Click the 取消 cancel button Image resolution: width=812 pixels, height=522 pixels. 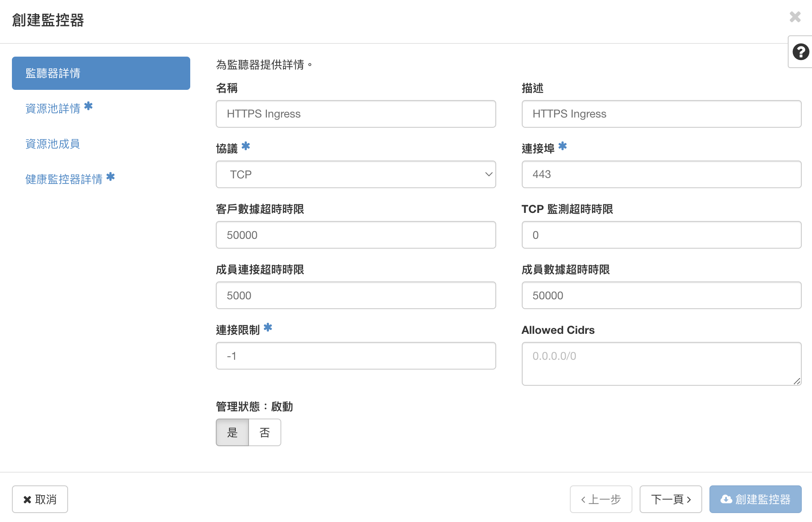40,499
